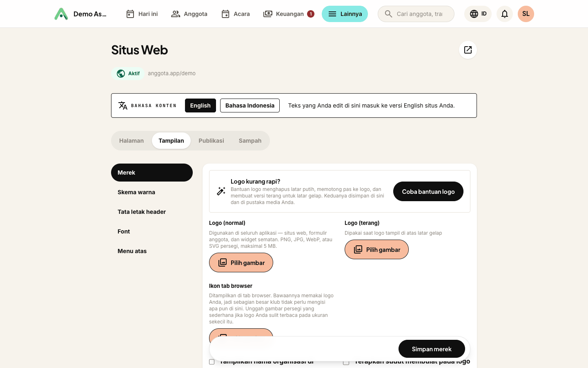Screen dimensions: 588x368
Task: Open the ID language selector
Action: point(478,14)
